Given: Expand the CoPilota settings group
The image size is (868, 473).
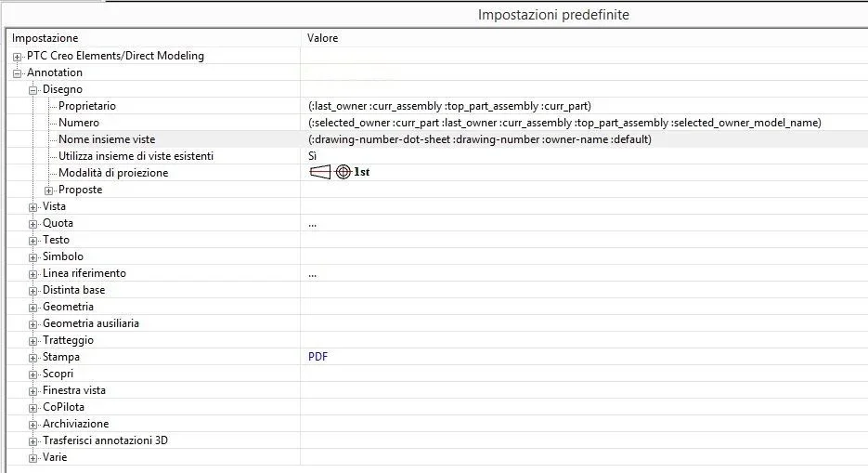Looking at the screenshot, I should click(33, 408).
